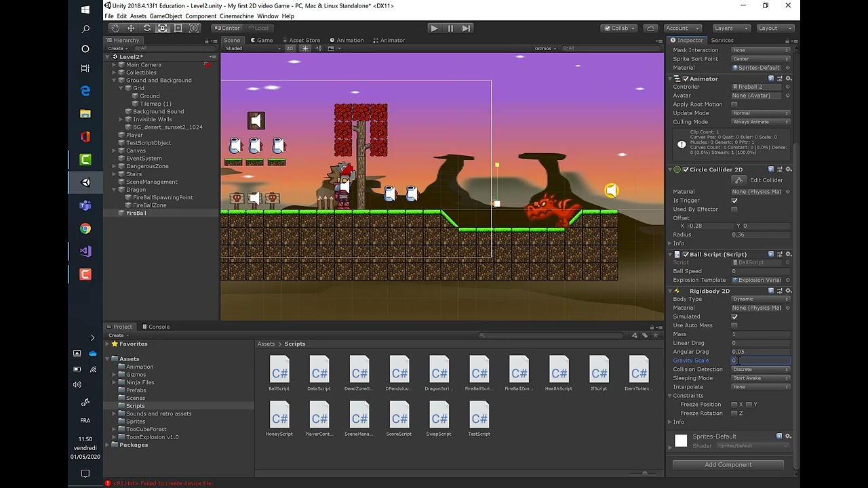This screenshot has height=488, width=868.
Task: Select the Rotate tool
Action: click(146, 28)
